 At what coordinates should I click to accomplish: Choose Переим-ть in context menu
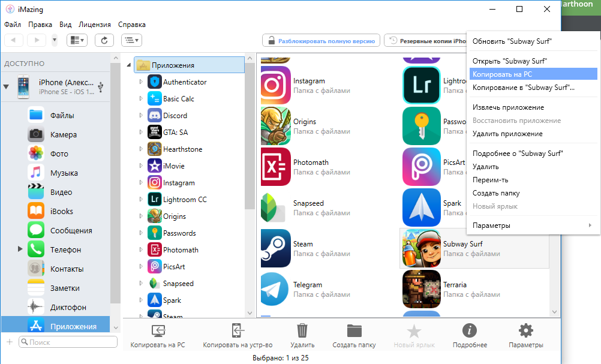pyautogui.click(x=533, y=180)
